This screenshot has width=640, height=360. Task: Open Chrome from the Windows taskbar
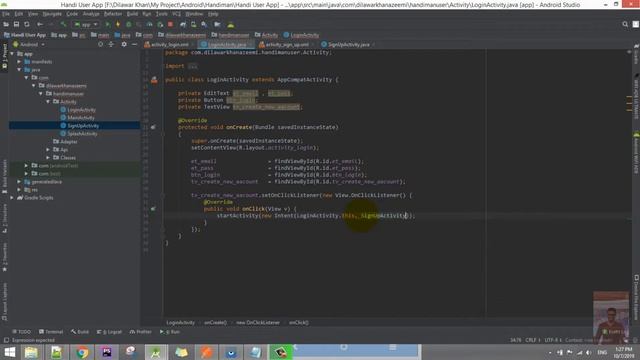point(82,352)
